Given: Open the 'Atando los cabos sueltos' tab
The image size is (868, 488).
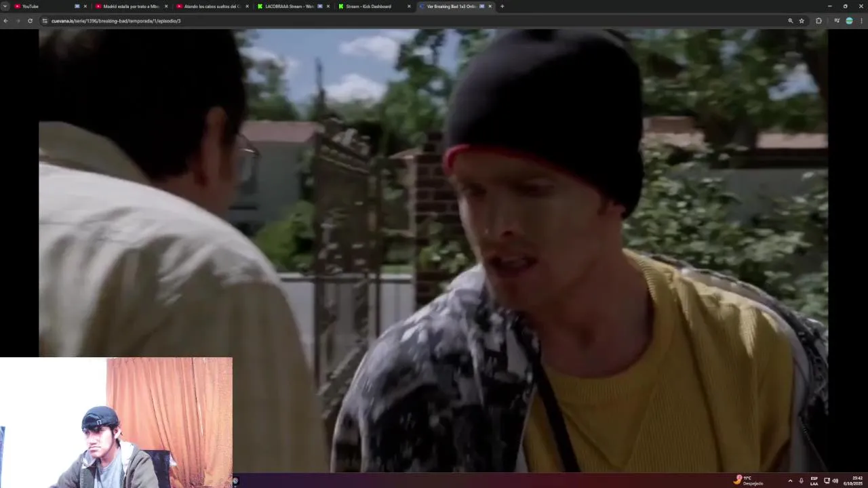Looking at the screenshot, I should tap(212, 6).
